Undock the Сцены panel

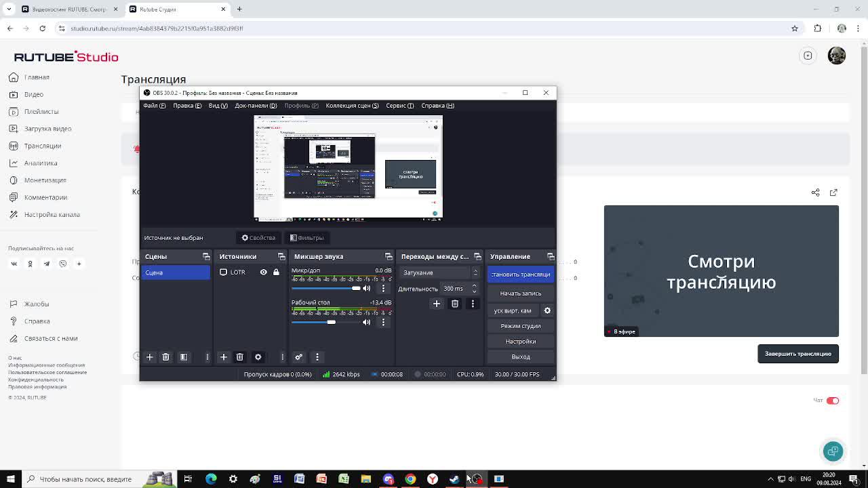pos(206,256)
